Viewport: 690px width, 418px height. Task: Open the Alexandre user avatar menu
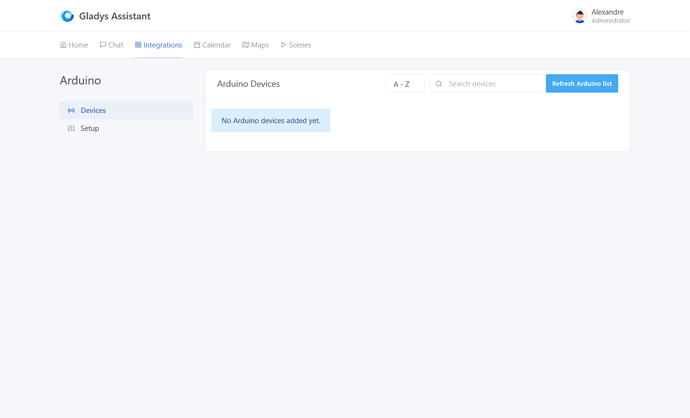[x=580, y=16]
